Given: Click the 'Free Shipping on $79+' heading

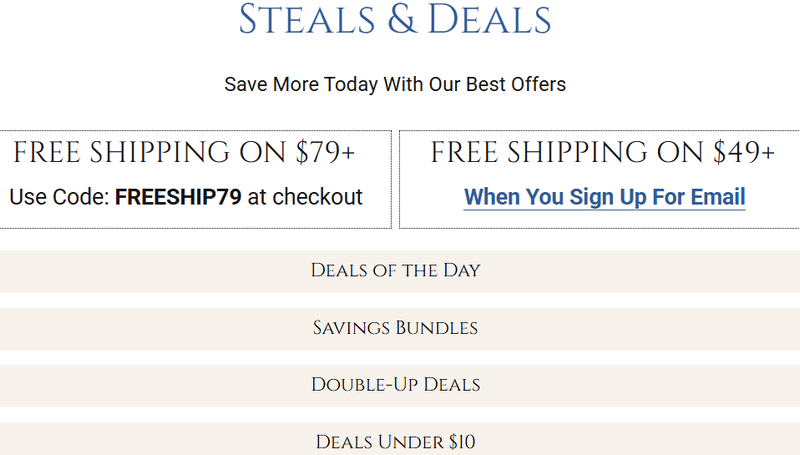Looking at the screenshot, I should tap(185, 153).
